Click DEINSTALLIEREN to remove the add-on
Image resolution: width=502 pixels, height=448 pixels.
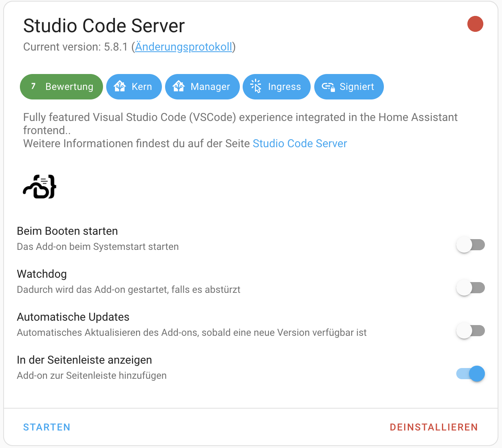pos(434,427)
